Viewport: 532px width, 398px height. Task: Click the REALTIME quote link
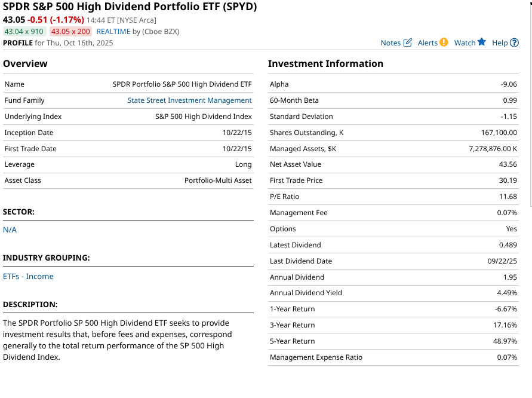click(x=113, y=32)
